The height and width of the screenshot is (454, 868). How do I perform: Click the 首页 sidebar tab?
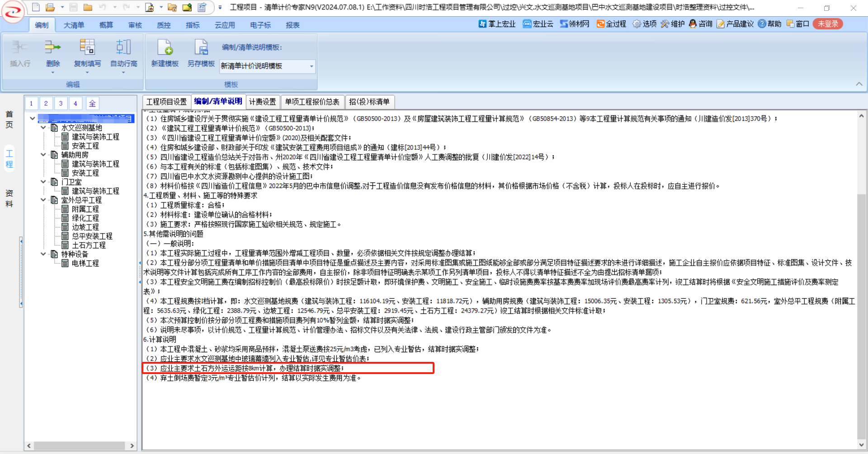[9, 120]
